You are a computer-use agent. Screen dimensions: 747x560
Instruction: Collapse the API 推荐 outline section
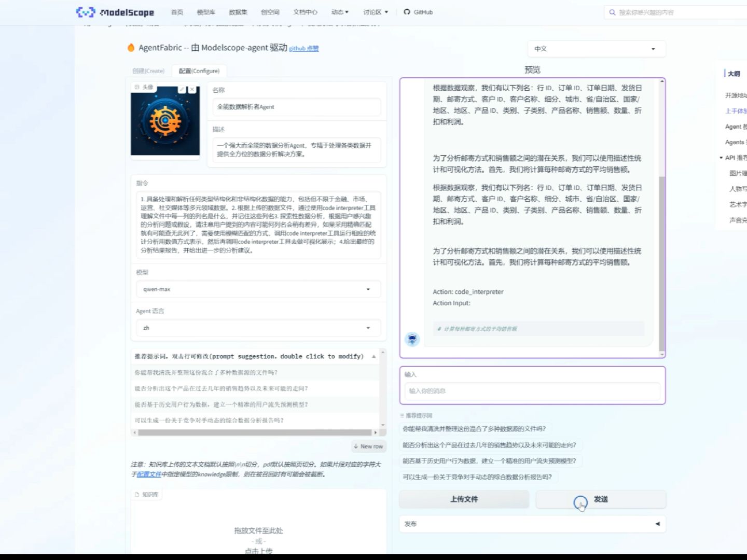[x=721, y=158]
